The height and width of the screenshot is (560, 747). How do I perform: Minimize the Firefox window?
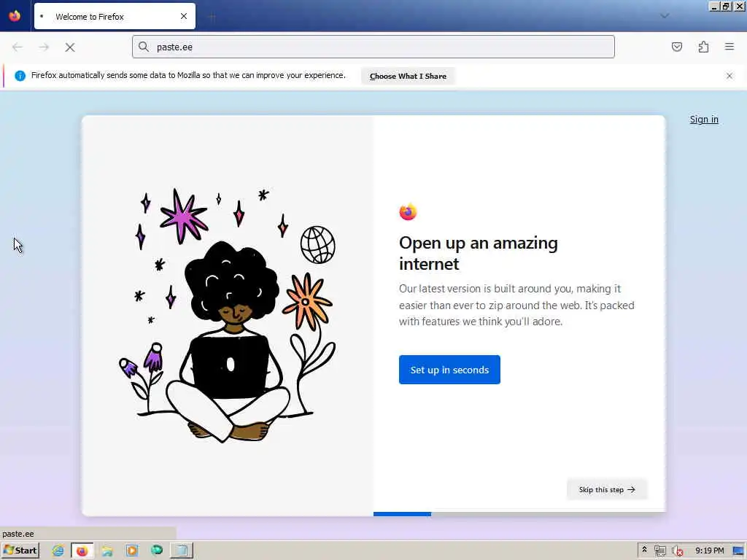click(713, 6)
